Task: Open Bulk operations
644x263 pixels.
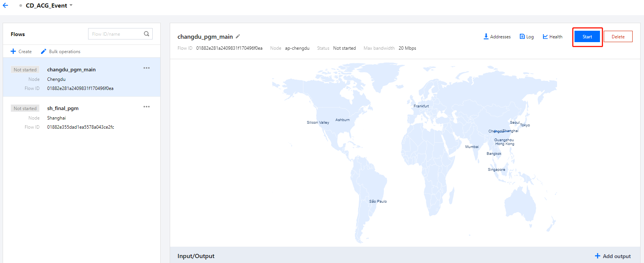Action: (65, 52)
